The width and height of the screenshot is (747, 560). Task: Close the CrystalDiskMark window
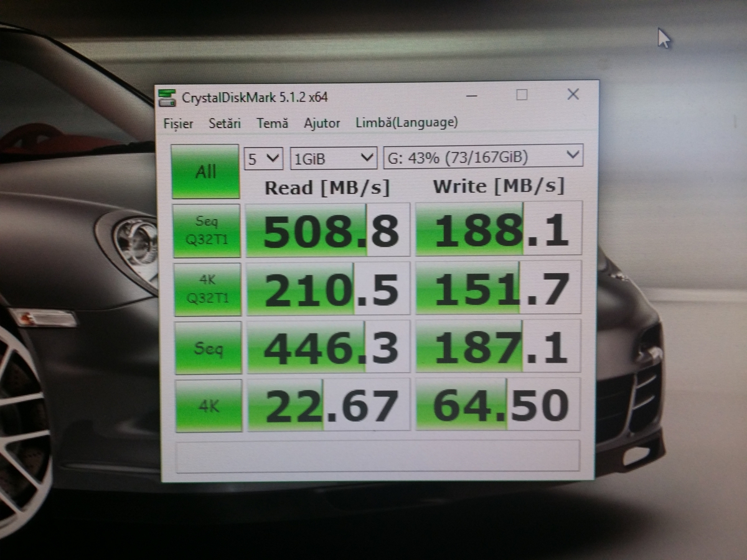pyautogui.click(x=573, y=94)
